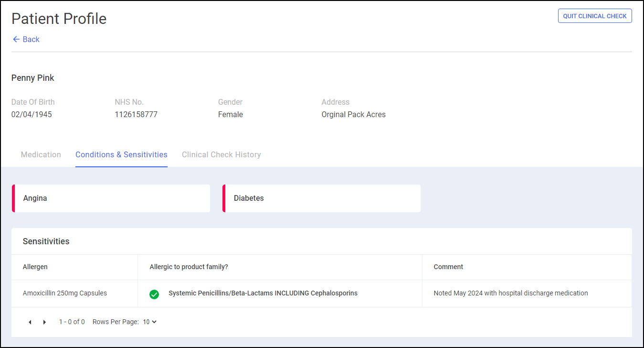Screen dimensions: 644x348
Task: Click the hospital discharge medication comment
Action: click(510, 293)
